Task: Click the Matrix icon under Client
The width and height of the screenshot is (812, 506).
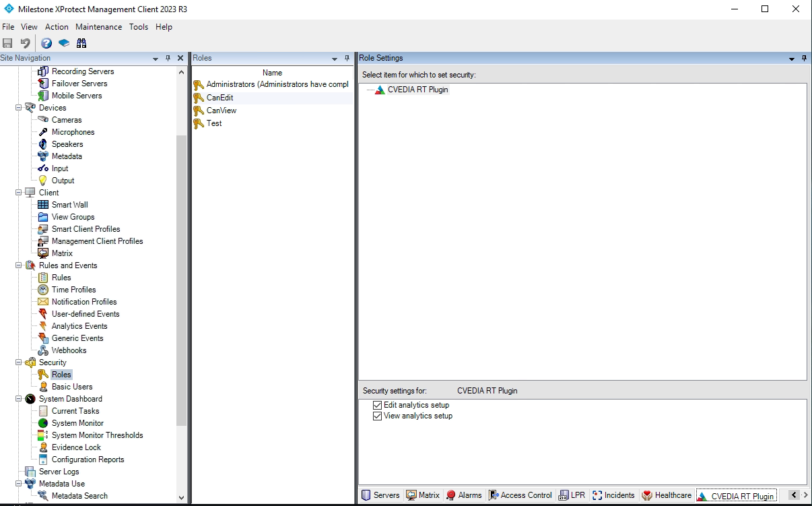Action: point(43,253)
